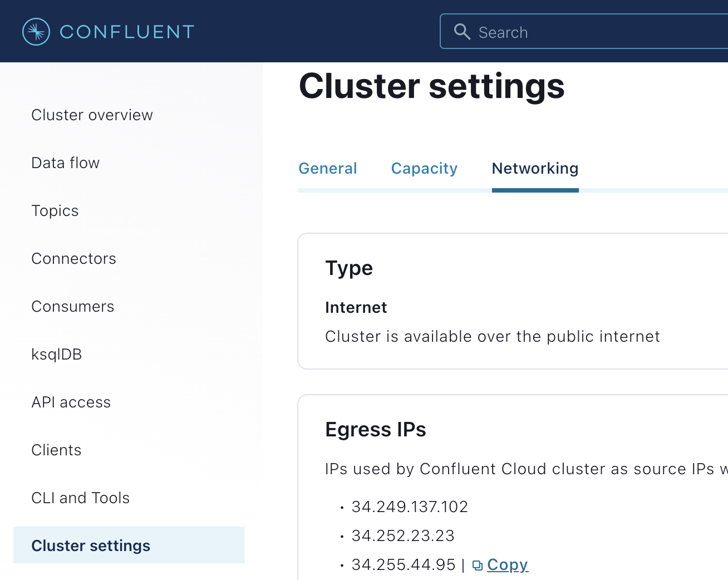Navigate to Topics in the sidebar

pos(55,211)
